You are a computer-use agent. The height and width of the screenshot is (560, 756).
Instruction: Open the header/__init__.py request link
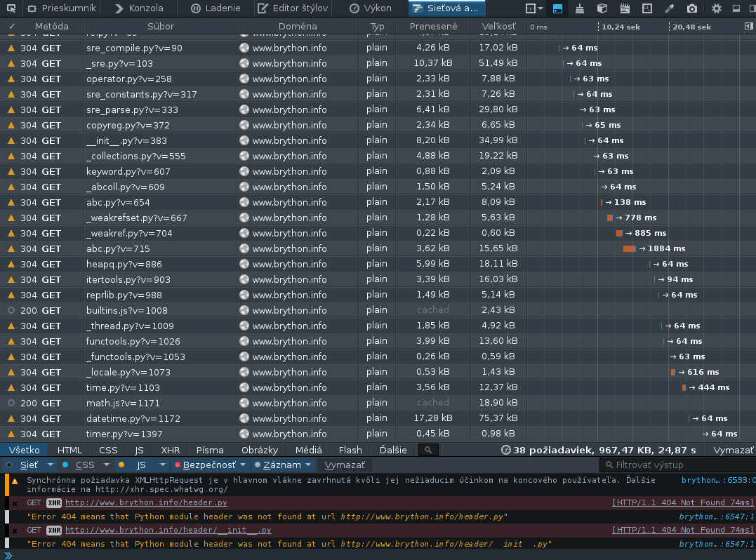point(168,530)
